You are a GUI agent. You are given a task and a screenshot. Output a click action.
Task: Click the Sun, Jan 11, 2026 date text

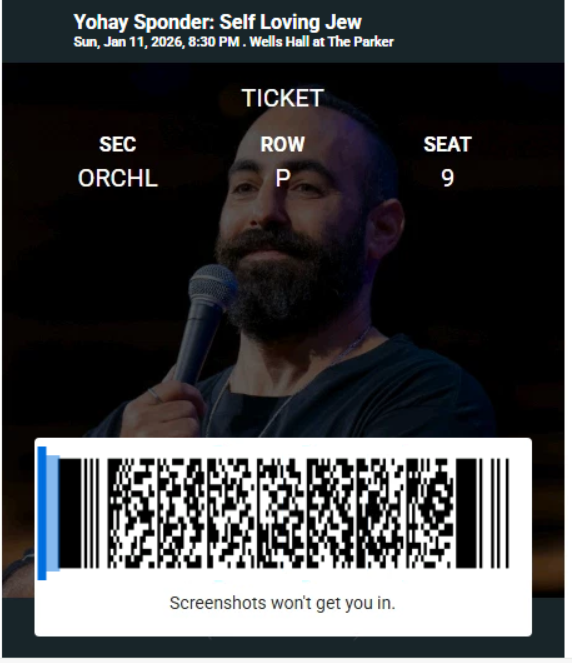(x=129, y=42)
